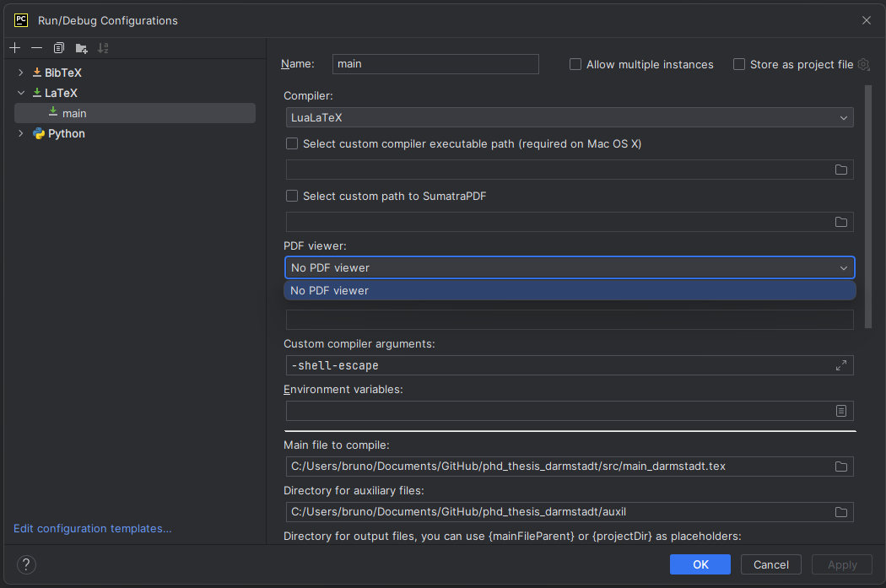Check Select custom compiler executable path
The image size is (886, 588).
pos(291,143)
